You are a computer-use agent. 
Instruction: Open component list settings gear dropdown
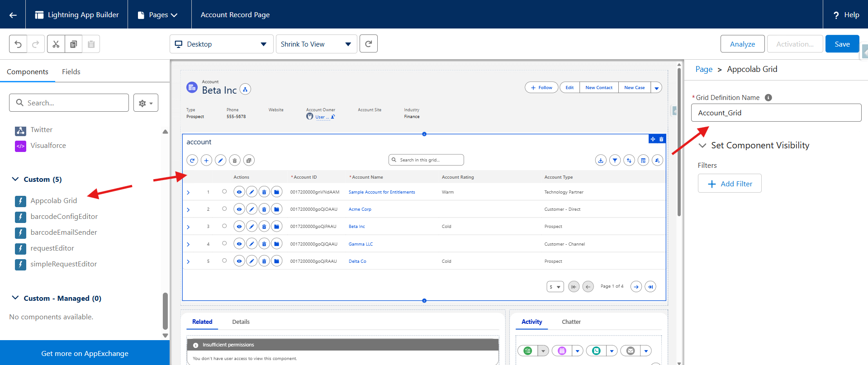(x=146, y=103)
